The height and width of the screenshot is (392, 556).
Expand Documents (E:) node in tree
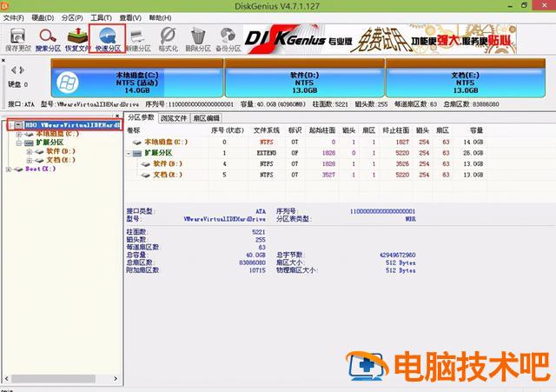30,160
